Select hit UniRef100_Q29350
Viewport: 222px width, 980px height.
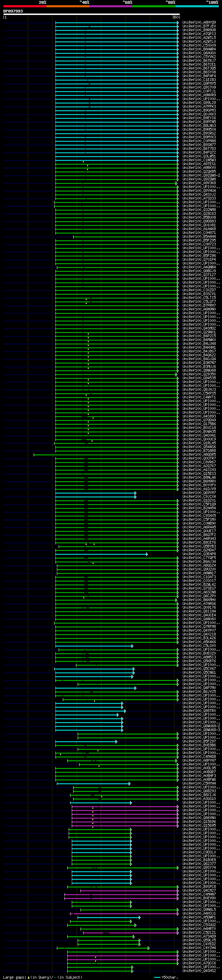click(x=199, y=374)
